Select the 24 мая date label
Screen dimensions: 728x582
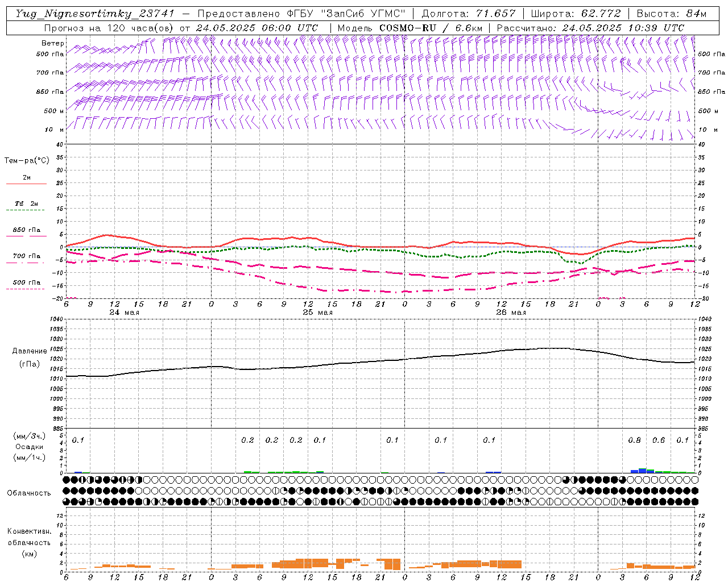pyautogui.click(x=125, y=313)
